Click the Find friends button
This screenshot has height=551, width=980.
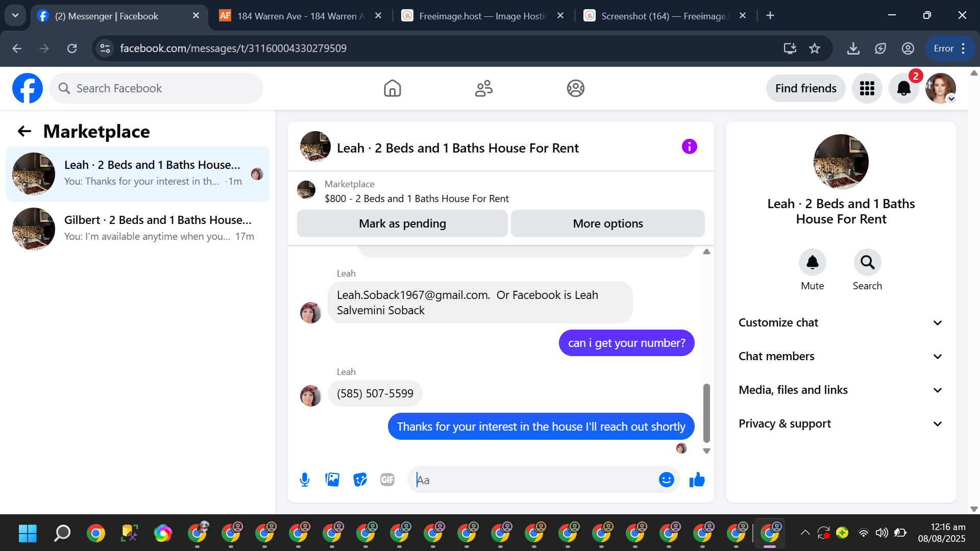click(x=805, y=88)
